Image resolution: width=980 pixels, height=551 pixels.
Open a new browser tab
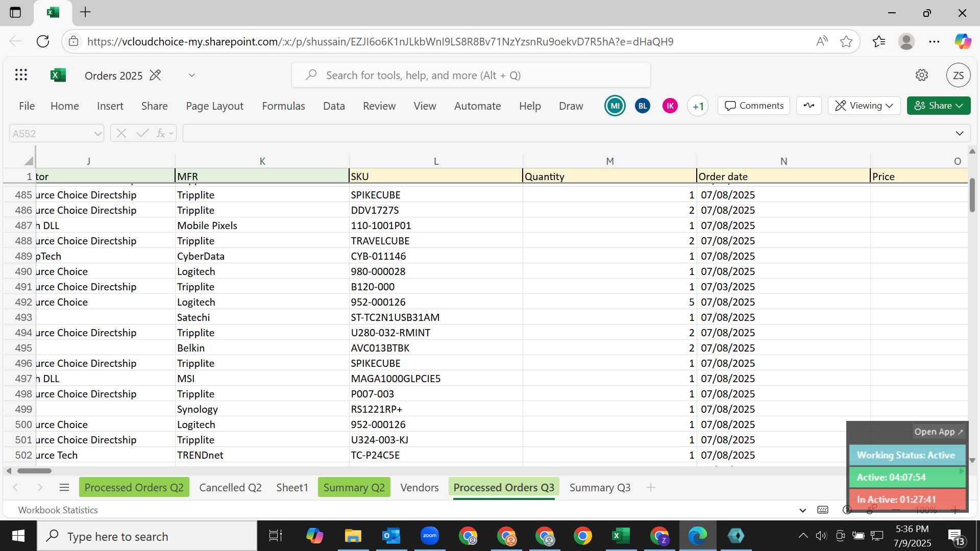[85, 12]
